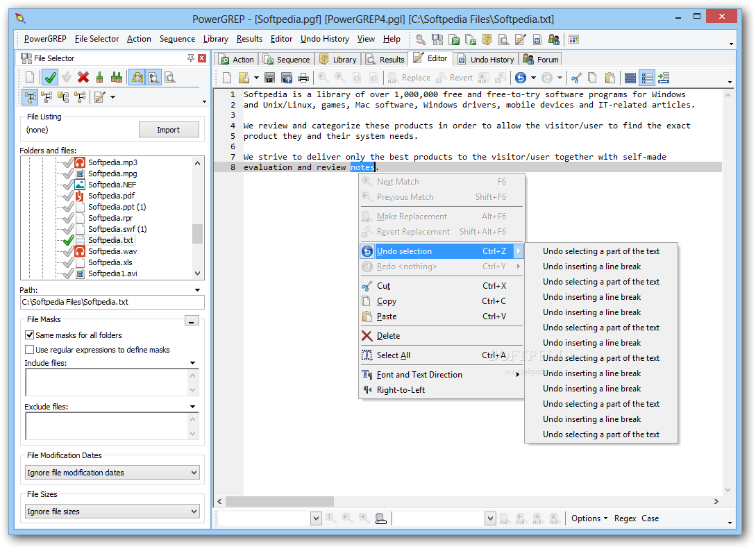756x549 pixels.
Task: Click the open file folder icon in Editor toolbar
Action: tap(244, 78)
